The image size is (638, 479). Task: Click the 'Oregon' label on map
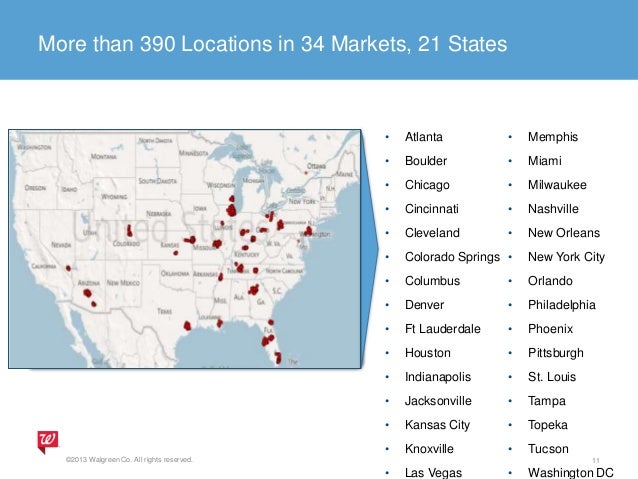[35, 188]
